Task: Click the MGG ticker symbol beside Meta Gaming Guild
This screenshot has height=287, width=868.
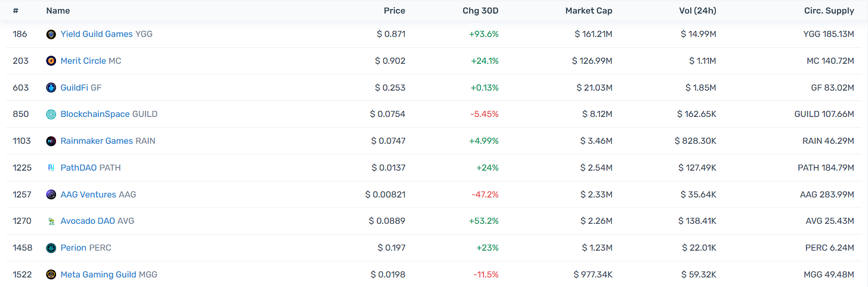Action: coord(148,274)
